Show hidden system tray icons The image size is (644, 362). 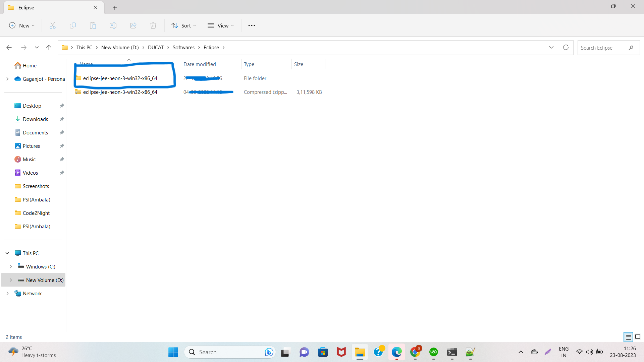521,352
